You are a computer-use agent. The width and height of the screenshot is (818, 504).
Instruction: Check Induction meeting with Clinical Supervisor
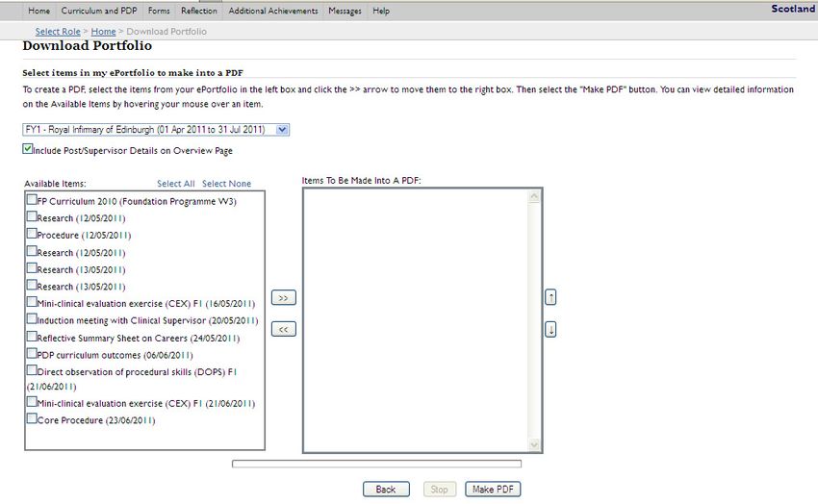click(x=32, y=318)
